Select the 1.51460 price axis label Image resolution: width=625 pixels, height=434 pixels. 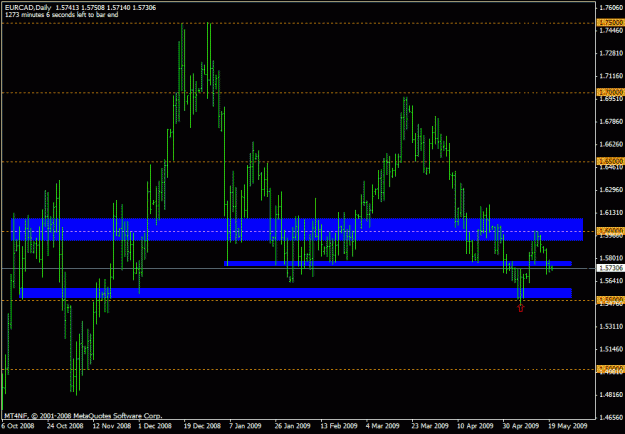coord(611,350)
